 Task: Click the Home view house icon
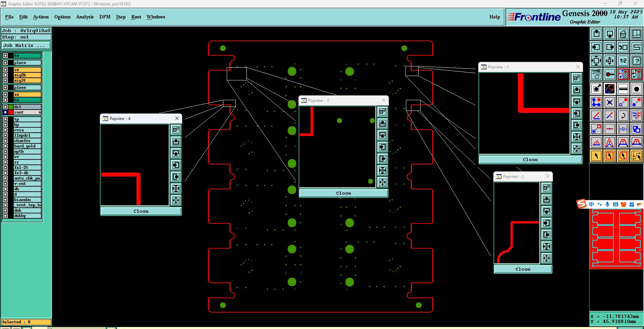click(623, 34)
